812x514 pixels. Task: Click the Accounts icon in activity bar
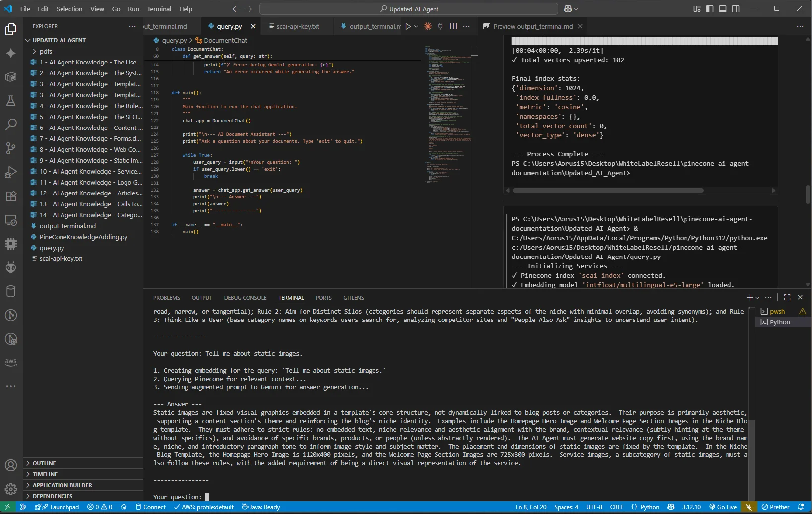(11, 465)
